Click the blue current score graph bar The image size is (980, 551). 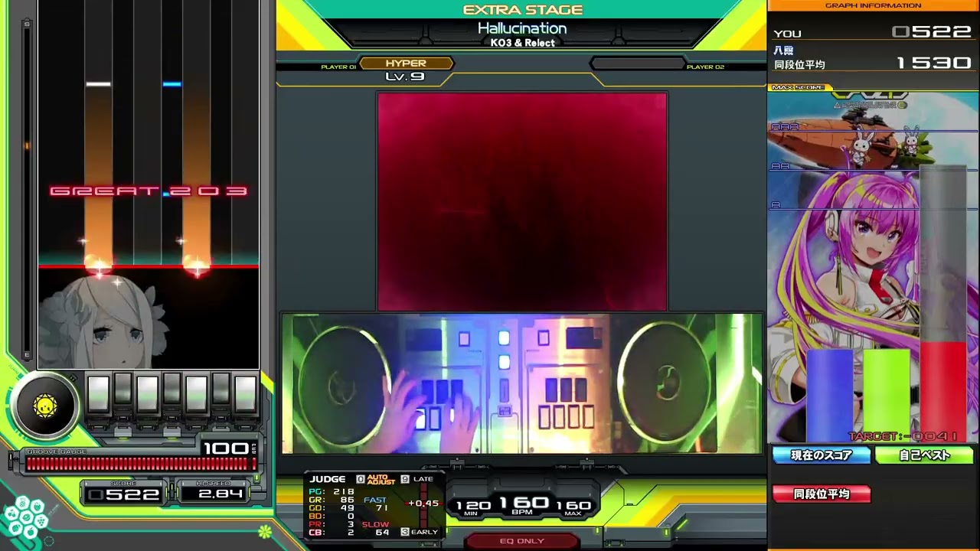pyautogui.click(x=829, y=394)
